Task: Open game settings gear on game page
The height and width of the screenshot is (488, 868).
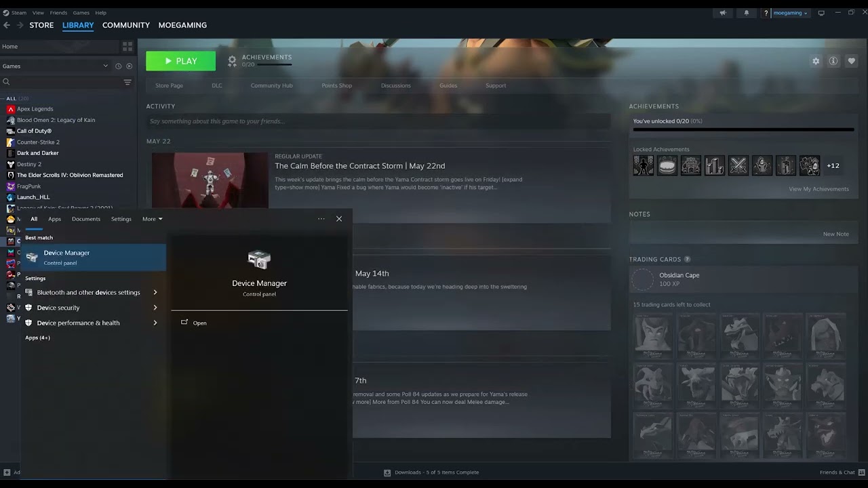Action: 816,61
